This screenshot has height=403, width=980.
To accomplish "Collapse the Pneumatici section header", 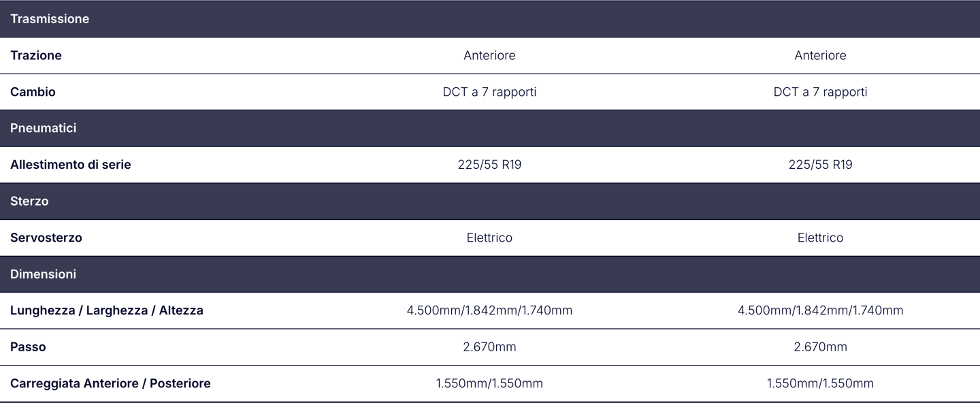I will pos(490,128).
